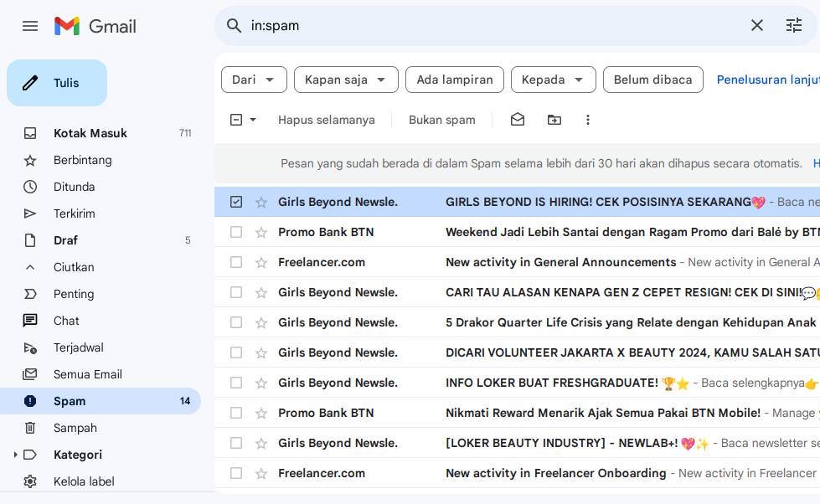The image size is (820, 504).
Task: Click the mark-as-read envelope icon
Action: [517, 120]
